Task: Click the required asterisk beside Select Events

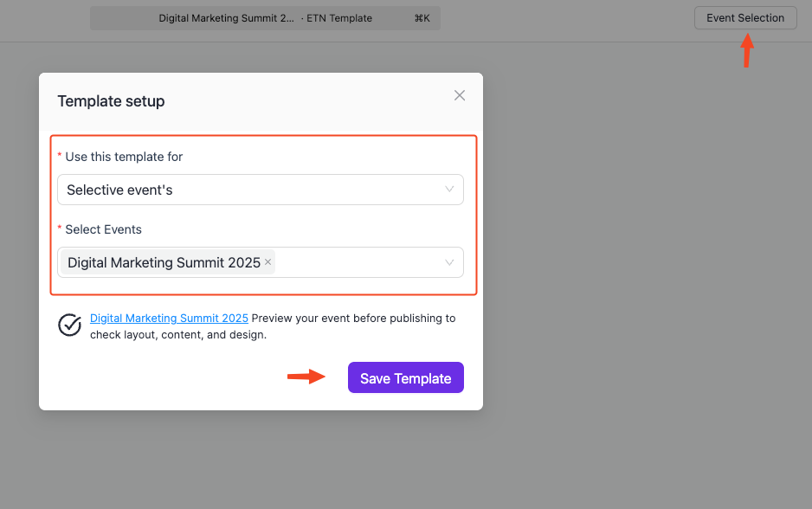Action: 60,229
